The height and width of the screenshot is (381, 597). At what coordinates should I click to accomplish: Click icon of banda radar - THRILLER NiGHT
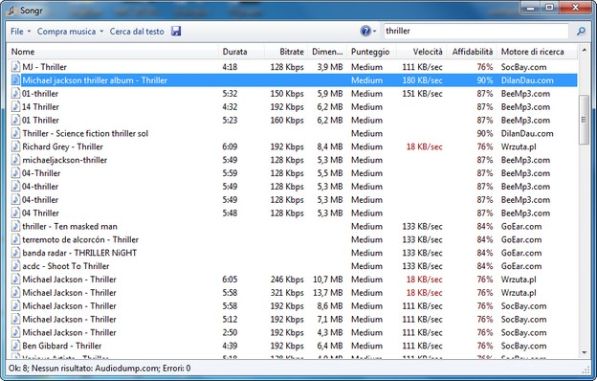point(15,253)
